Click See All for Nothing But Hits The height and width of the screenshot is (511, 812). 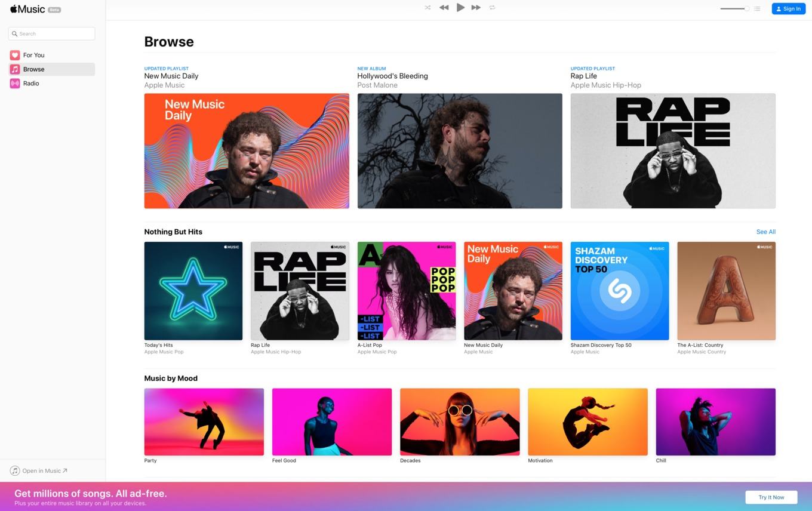pyautogui.click(x=765, y=232)
